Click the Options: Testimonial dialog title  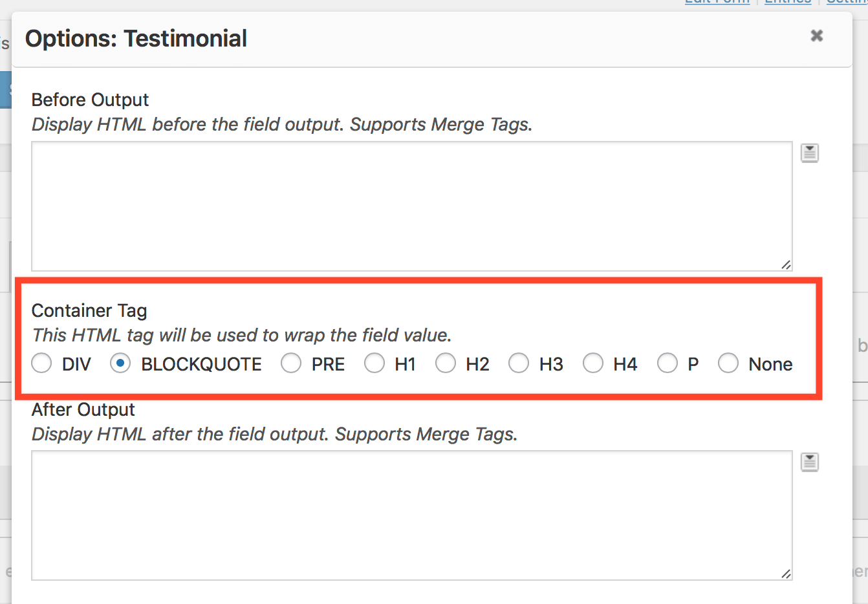click(136, 39)
